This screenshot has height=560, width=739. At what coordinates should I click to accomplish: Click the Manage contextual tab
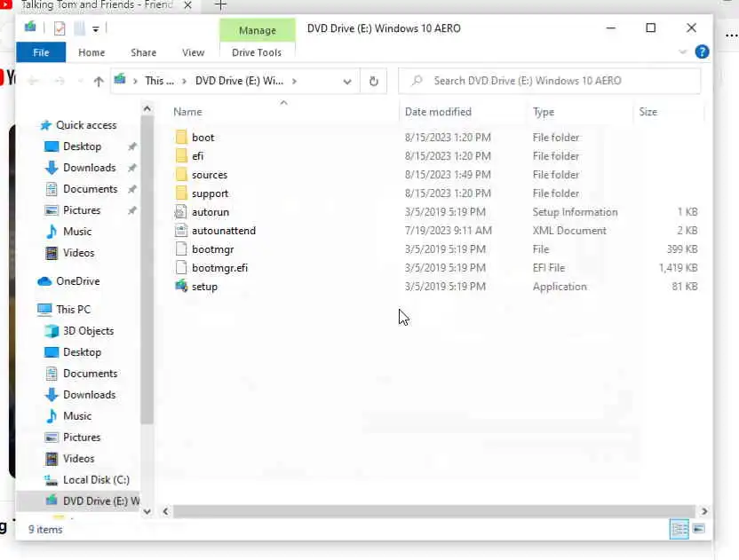click(x=258, y=30)
